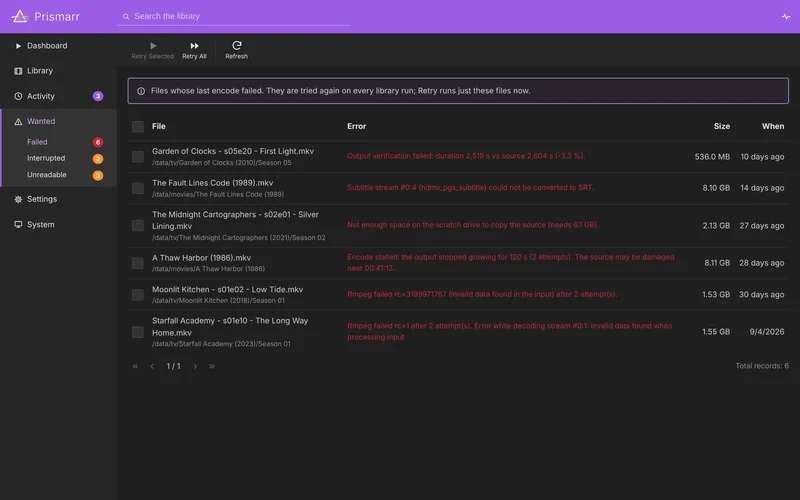Go to next page arrow

[x=195, y=366]
